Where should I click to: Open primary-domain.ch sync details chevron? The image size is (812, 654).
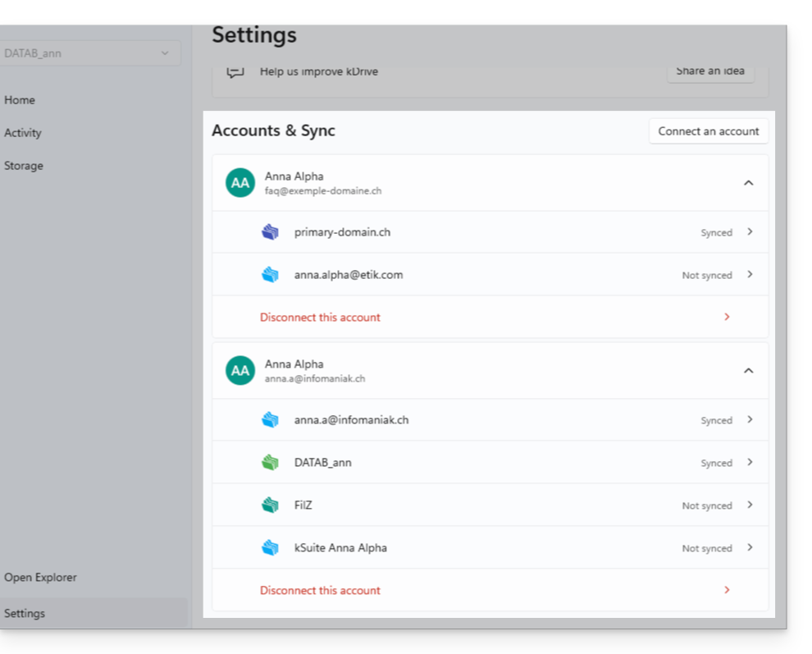point(750,231)
